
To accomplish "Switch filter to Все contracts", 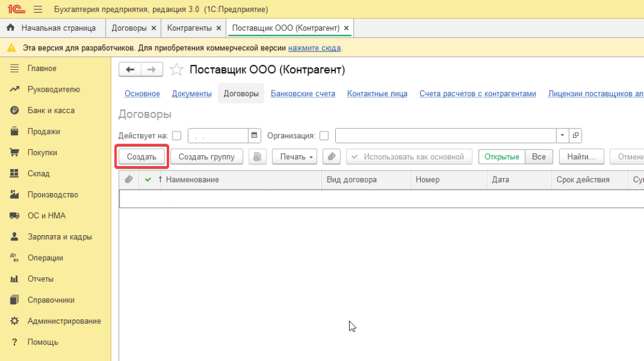I will [538, 157].
